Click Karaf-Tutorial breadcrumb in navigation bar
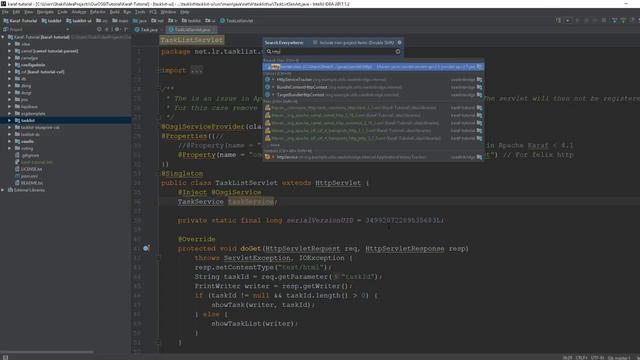This screenshot has height=360, width=640. point(20,21)
